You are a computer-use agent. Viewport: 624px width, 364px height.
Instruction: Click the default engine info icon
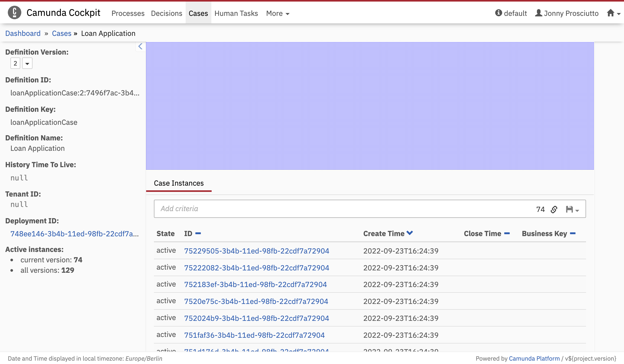(x=498, y=13)
